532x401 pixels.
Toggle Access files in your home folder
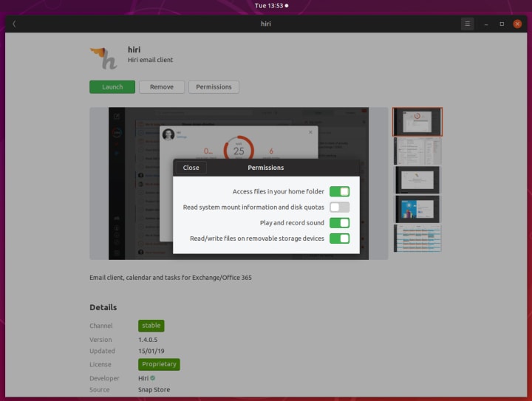point(339,191)
